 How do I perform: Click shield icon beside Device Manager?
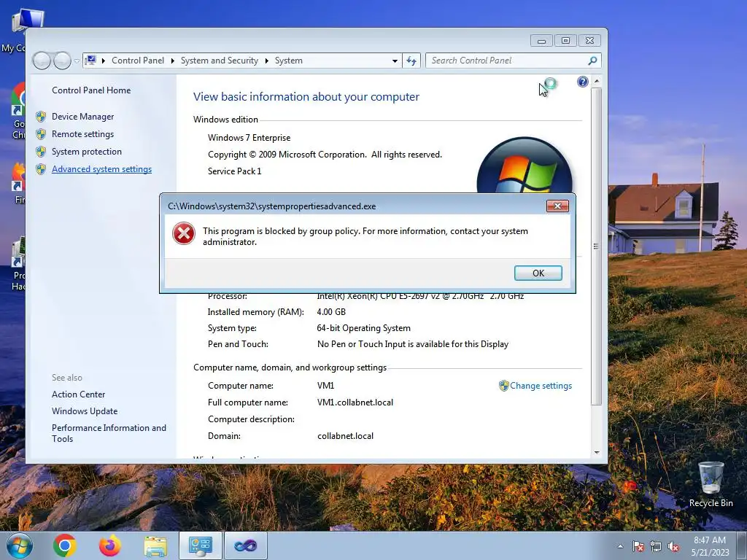(x=41, y=117)
